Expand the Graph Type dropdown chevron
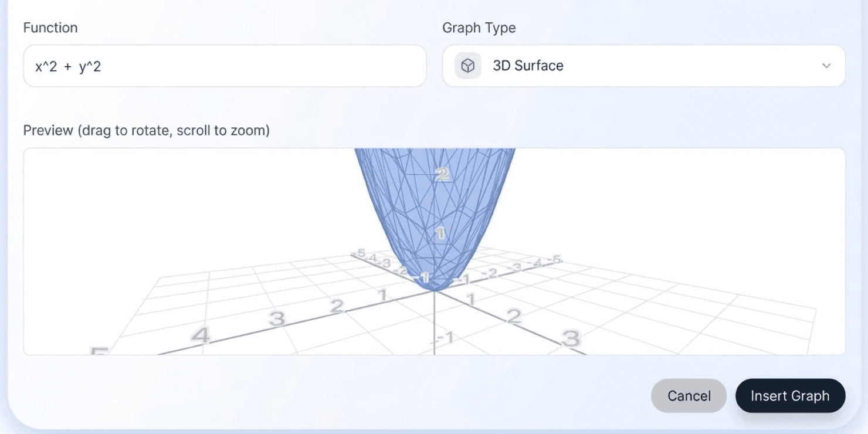This screenshot has height=434, width=868. pyautogui.click(x=826, y=66)
